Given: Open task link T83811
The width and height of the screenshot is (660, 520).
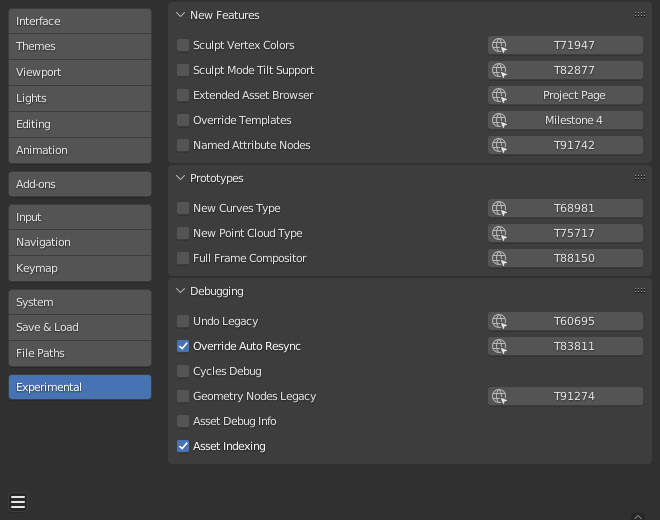Looking at the screenshot, I should [565, 346].
